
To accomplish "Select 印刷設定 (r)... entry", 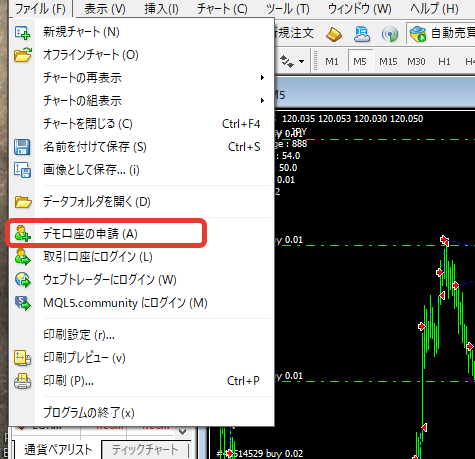I will (141, 335).
